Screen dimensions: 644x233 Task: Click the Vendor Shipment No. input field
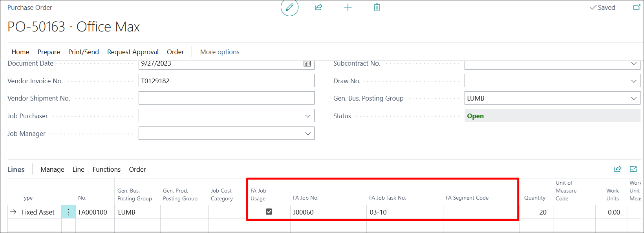[226, 98]
